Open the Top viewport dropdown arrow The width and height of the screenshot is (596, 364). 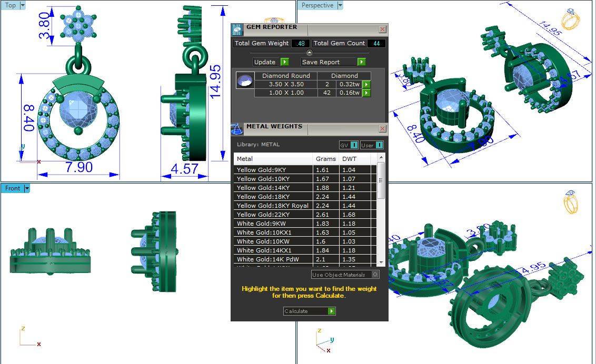click(23, 5)
